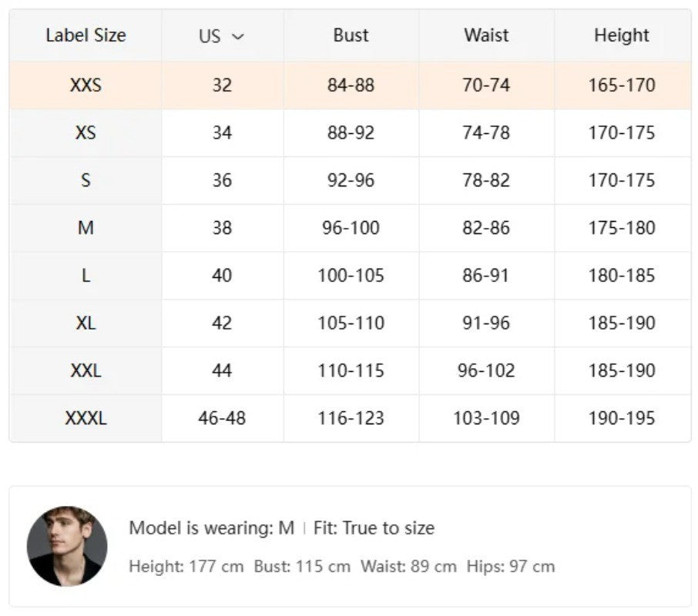Select the XXS size row label

86,85
